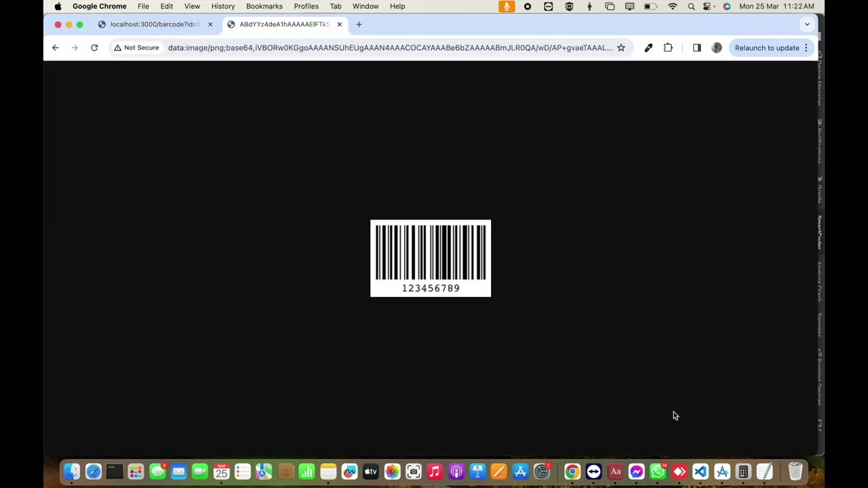Focus the address bar data URL
Viewport: 868px width, 488px height.
pos(390,47)
